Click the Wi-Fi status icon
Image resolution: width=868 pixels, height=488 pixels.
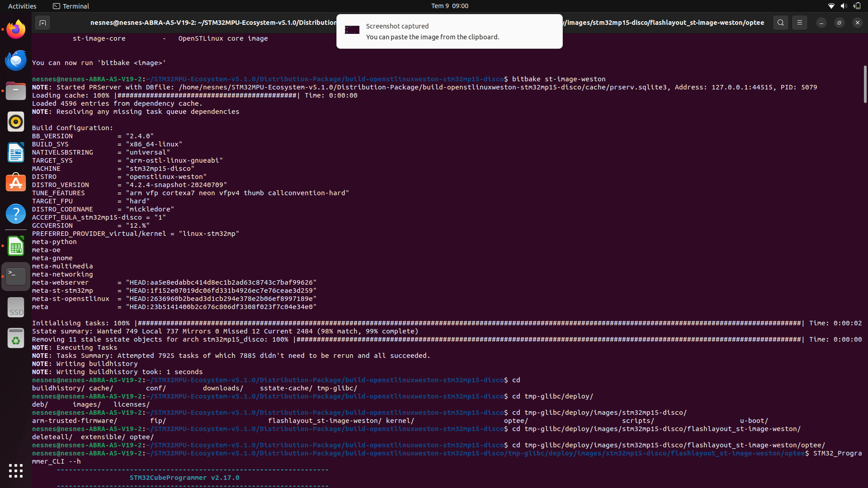click(x=831, y=6)
